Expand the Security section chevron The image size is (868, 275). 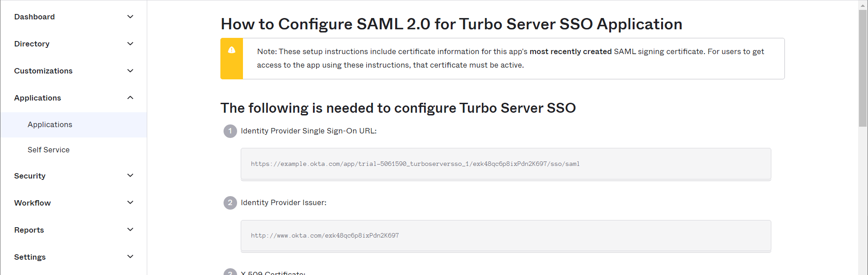tap(130, 175)
